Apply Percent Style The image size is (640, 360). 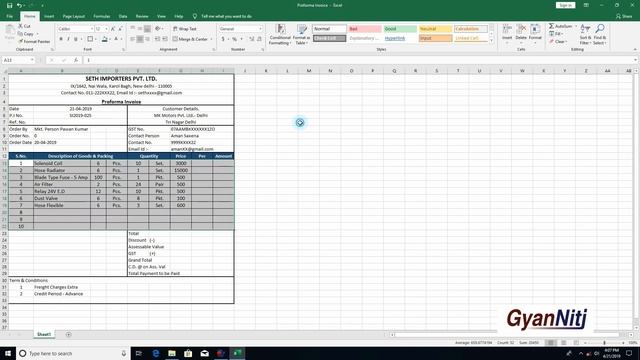(234, 39)
